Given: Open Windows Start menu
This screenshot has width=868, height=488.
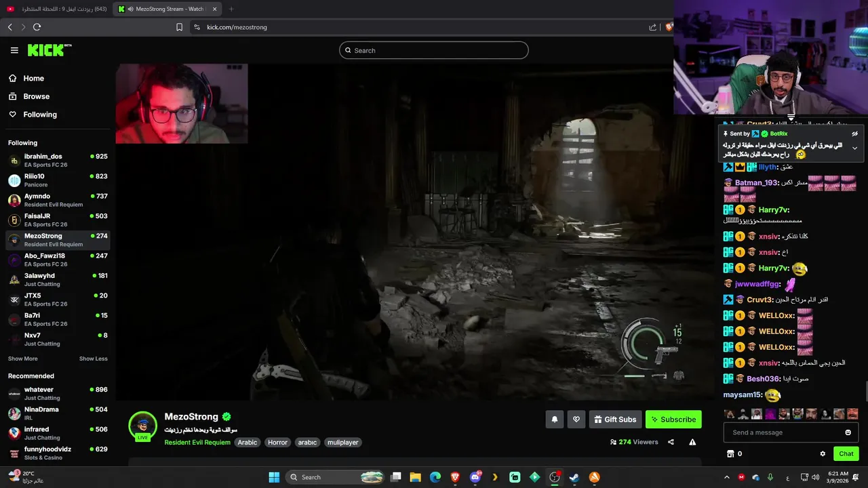Looking at the screenshot, I should point(274,477).
